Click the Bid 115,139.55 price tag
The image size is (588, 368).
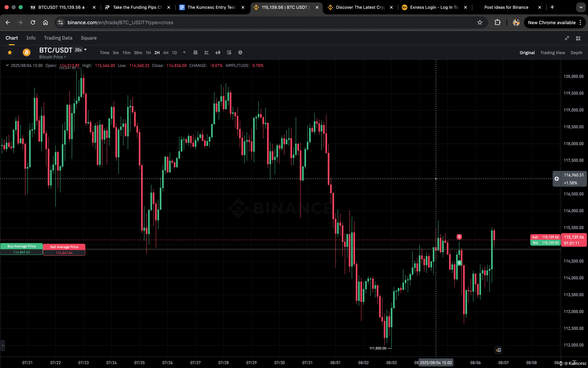545,243
